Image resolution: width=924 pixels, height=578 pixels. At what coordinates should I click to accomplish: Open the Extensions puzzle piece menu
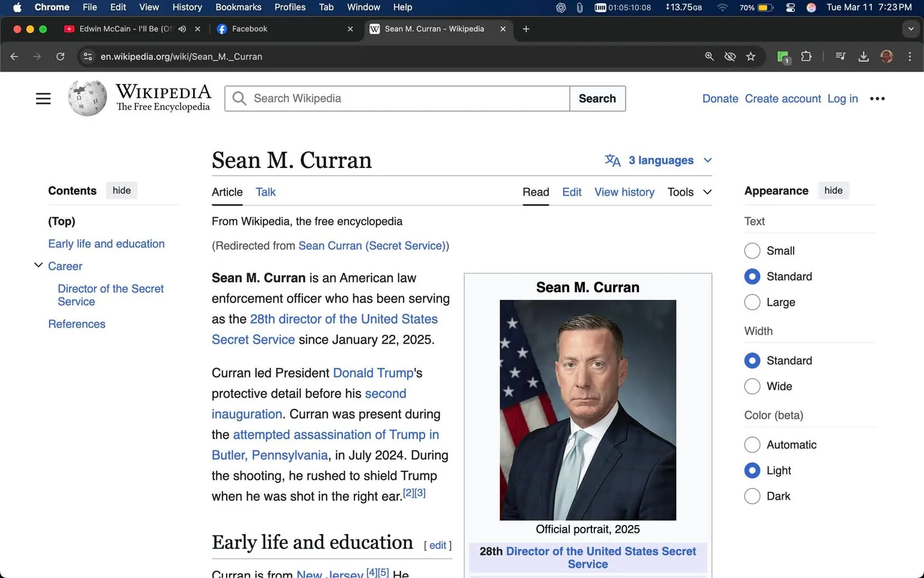806,56
